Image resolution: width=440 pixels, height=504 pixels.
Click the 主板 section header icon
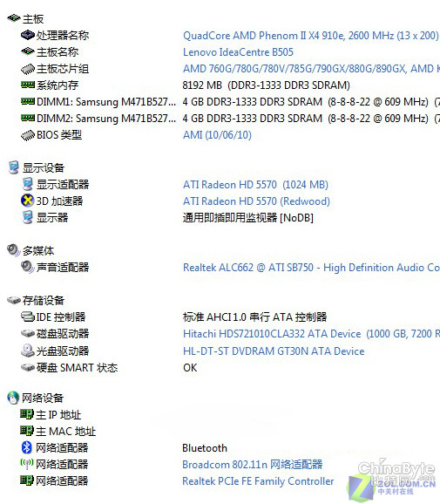click(14, 18)
